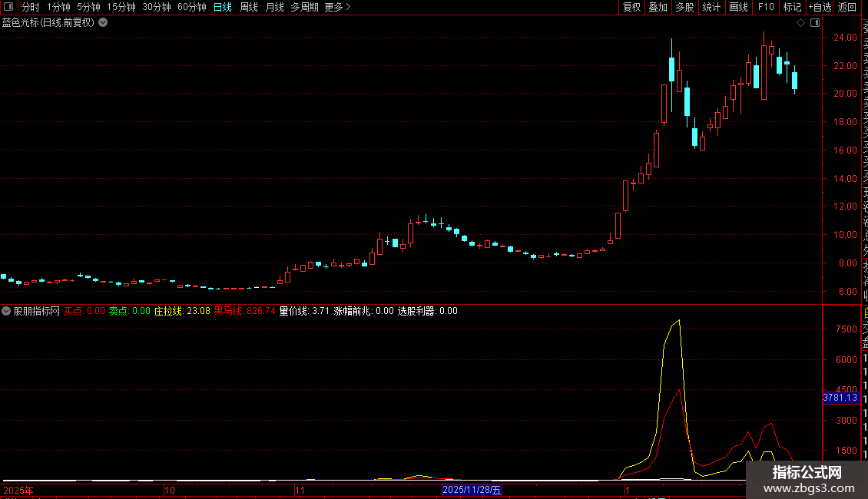The image size is (868, 499).
Task: Click the 庄拉线 23.08 label
Action: point(182,311)
